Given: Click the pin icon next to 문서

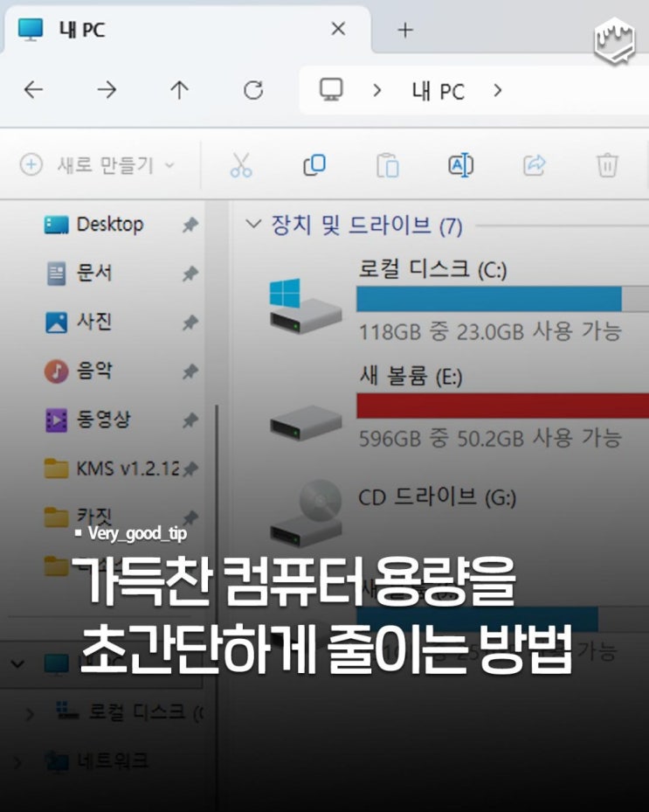Looking at the screenshot, I should 190,274.
